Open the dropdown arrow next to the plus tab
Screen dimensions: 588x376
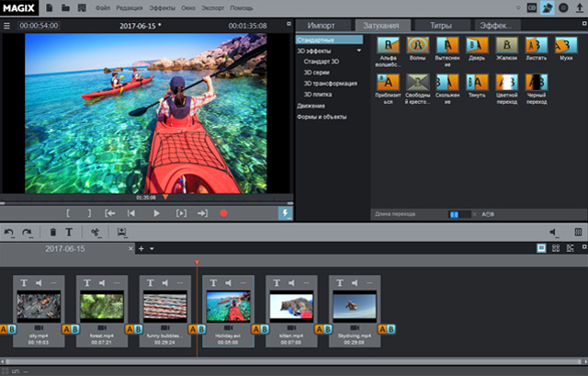[153, 249]
